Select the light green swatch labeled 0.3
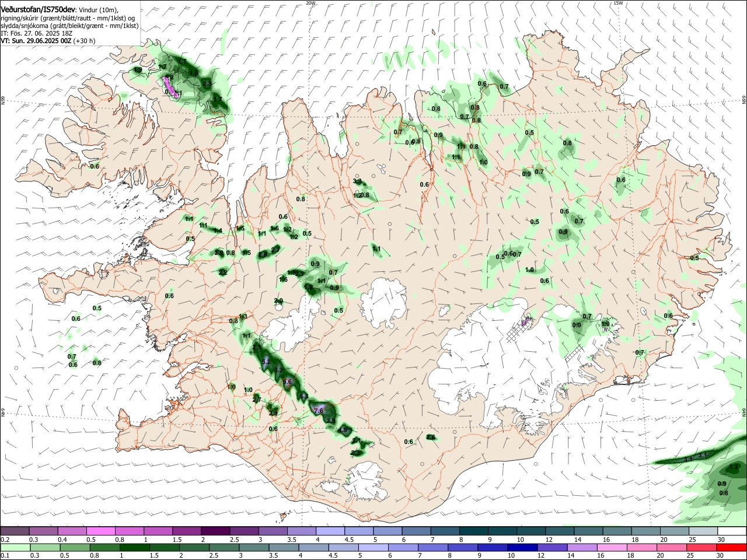 (45, 547)
